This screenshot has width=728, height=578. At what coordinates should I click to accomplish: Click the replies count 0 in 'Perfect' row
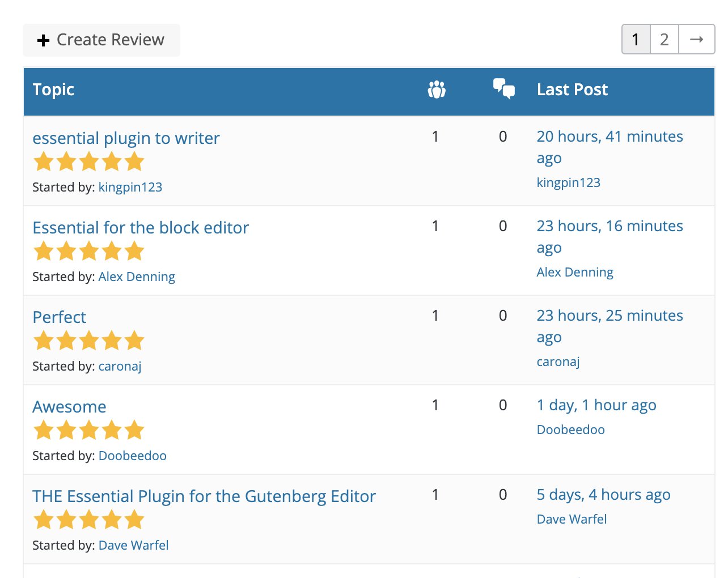click(503, 316)
